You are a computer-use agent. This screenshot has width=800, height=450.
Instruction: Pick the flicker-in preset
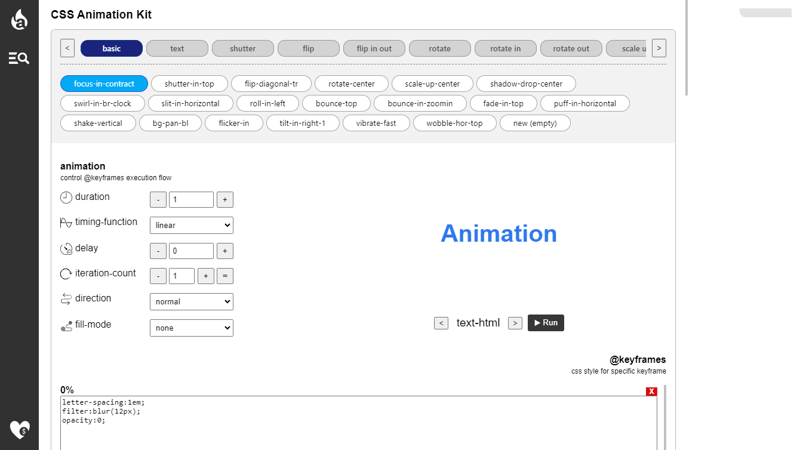234,123
